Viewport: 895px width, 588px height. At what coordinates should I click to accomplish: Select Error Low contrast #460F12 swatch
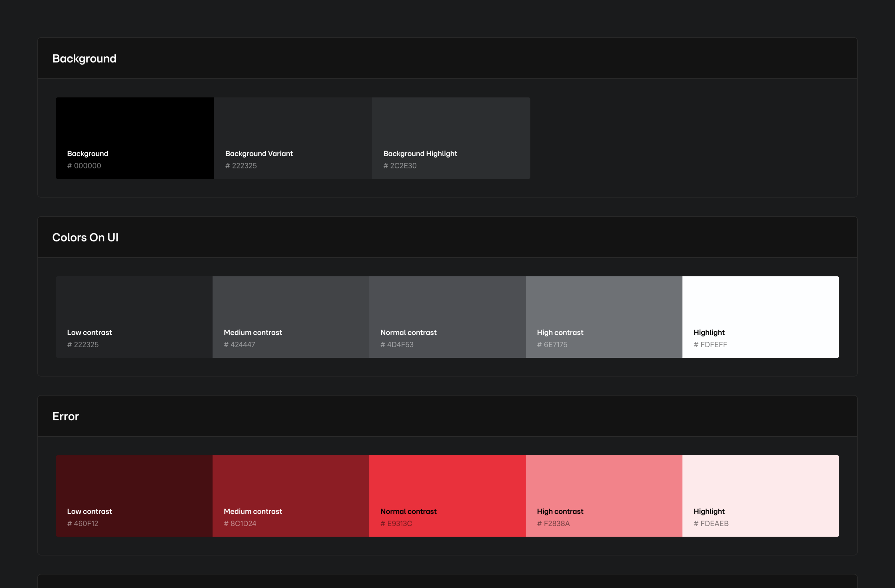(x=134, y=495)
